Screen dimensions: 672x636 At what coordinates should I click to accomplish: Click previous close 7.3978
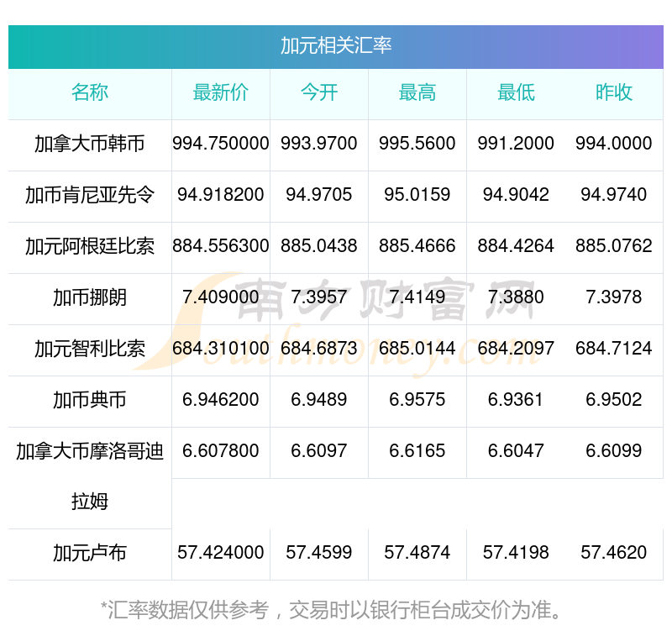click(614, 297)
